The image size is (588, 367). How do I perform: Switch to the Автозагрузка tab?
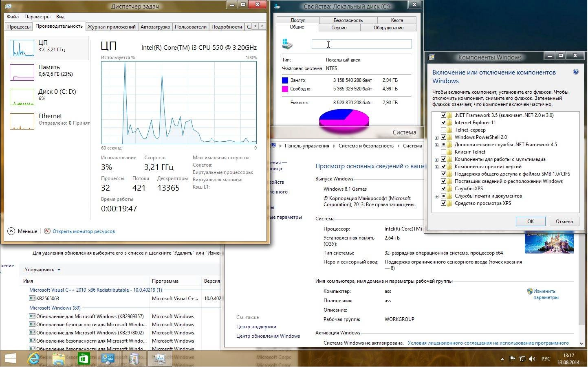155,26
